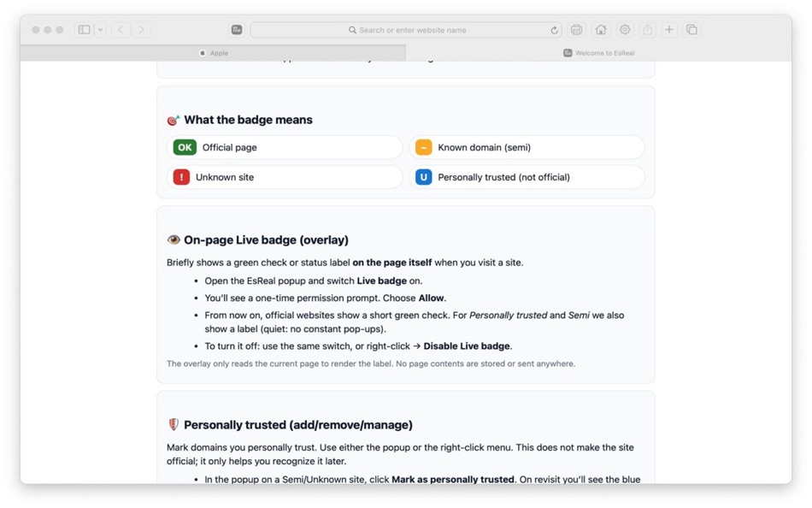Open browser settings via gear icon
The height and width of the screenshot is (508, 812).
625,29
